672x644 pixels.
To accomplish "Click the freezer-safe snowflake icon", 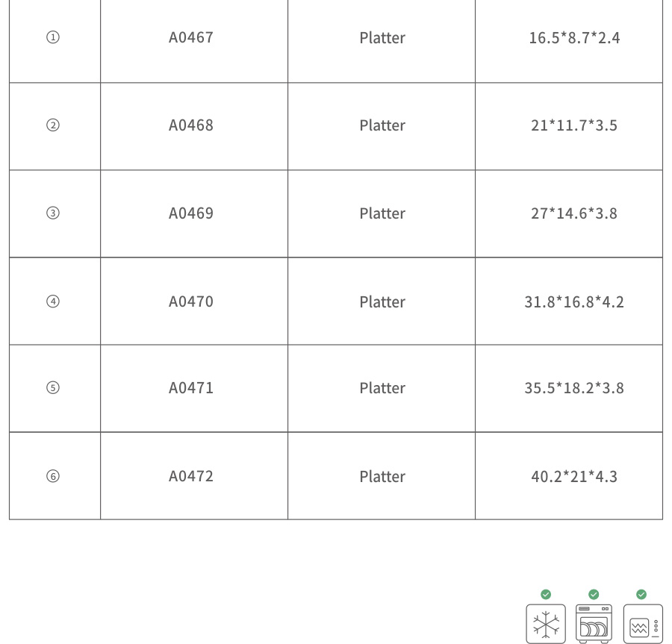I will pyautogui.click(x=546, y=624).
